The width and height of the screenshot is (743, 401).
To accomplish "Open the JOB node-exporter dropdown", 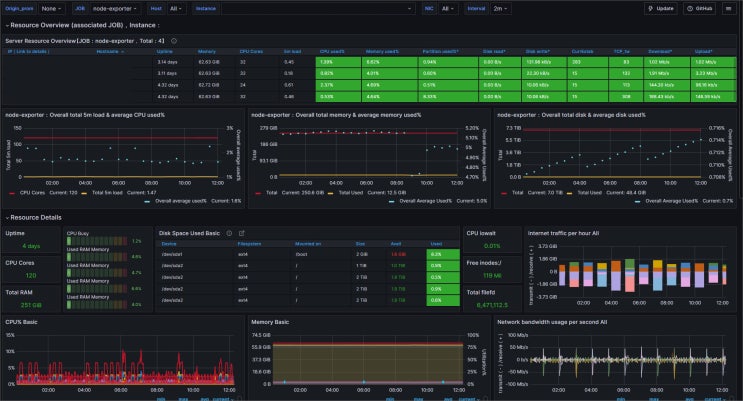I will point(108,8).
